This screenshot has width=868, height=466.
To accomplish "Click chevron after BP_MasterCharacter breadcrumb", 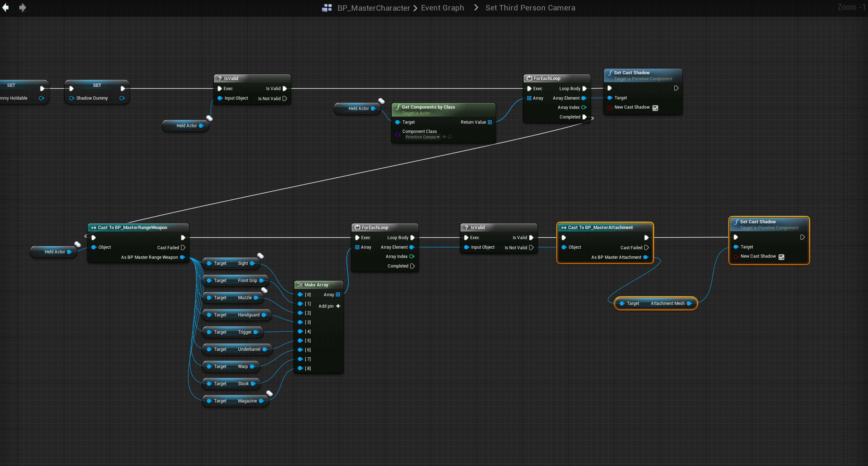I will 415,8.
